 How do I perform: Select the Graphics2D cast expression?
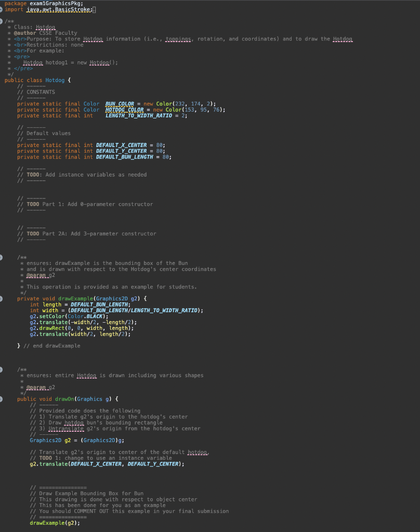104,440
